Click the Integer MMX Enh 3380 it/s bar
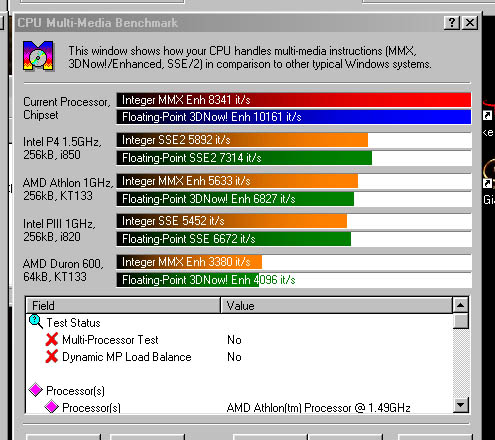 click(x=189, y=262)
